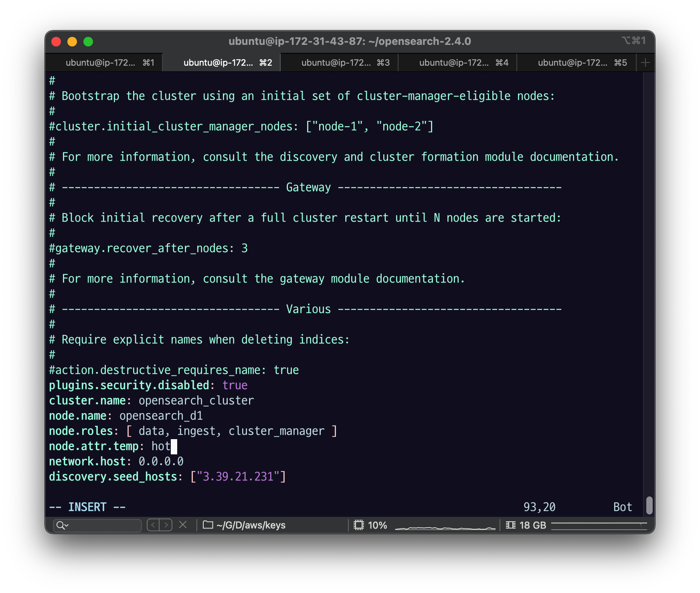Click the "3.39.21.231" seed host address

point(238,477)
